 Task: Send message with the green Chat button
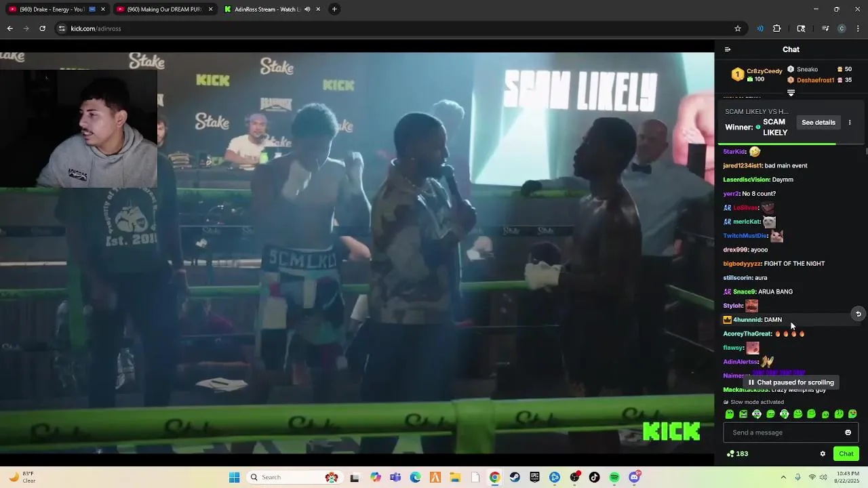pos(846,454)
